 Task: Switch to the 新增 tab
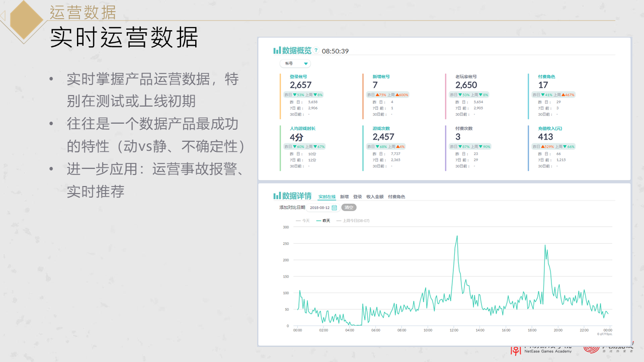[344, 197]
